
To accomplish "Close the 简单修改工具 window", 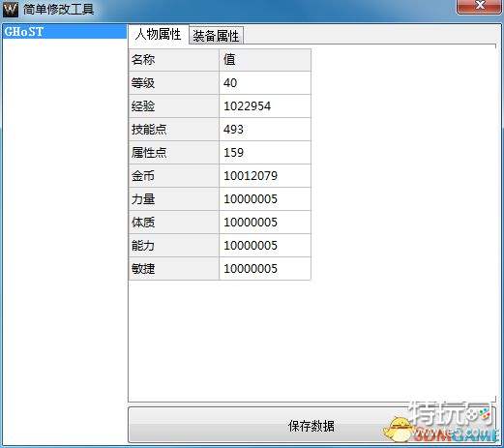I will click(479, 6).
